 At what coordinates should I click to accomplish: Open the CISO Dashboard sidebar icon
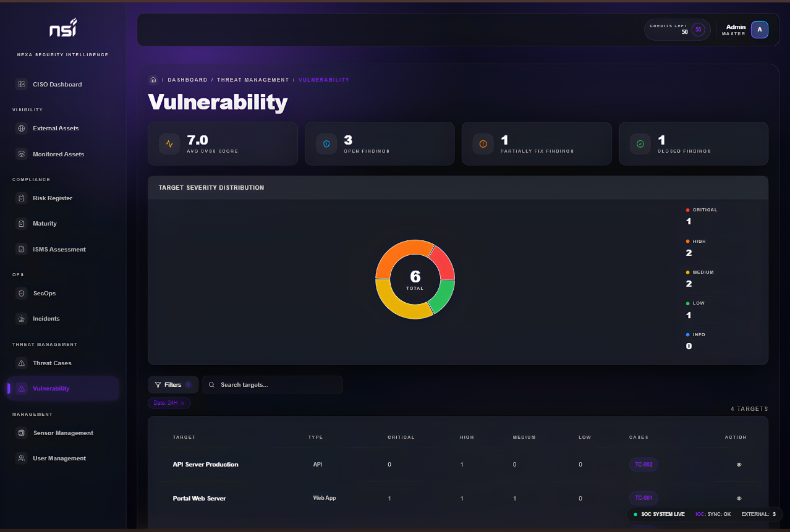[22, 84]
